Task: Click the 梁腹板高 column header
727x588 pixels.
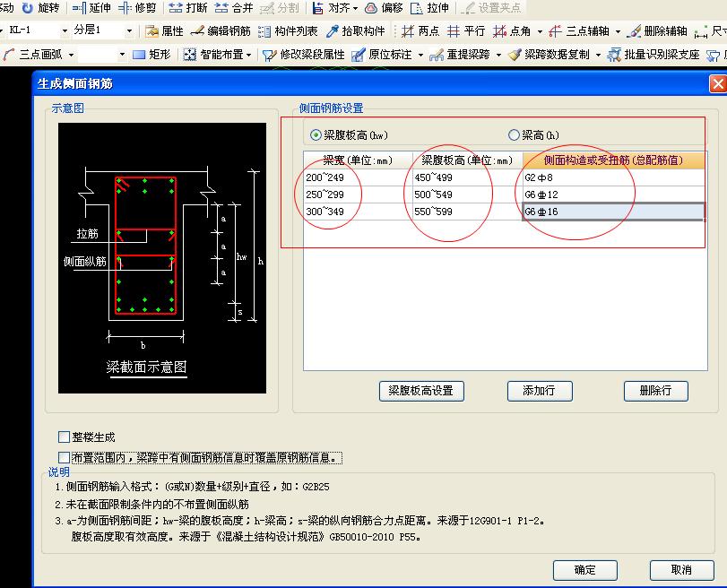Action: click(467, 160)
